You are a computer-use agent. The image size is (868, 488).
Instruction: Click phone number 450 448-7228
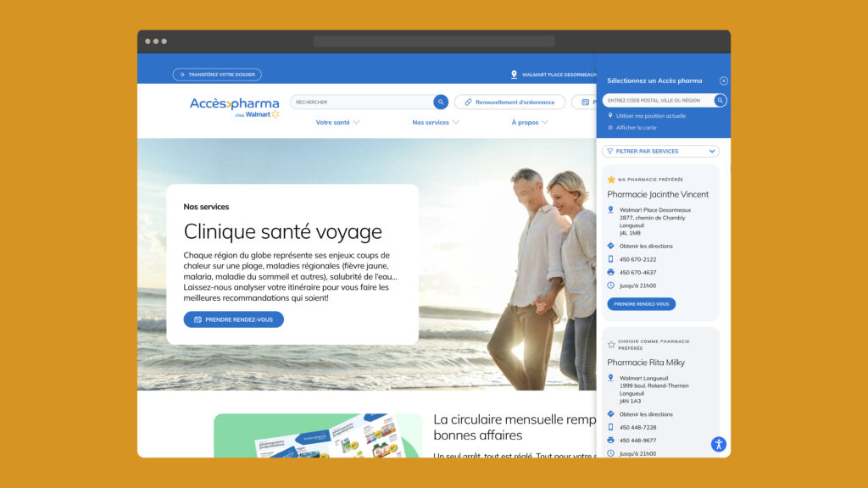(637, 428)
